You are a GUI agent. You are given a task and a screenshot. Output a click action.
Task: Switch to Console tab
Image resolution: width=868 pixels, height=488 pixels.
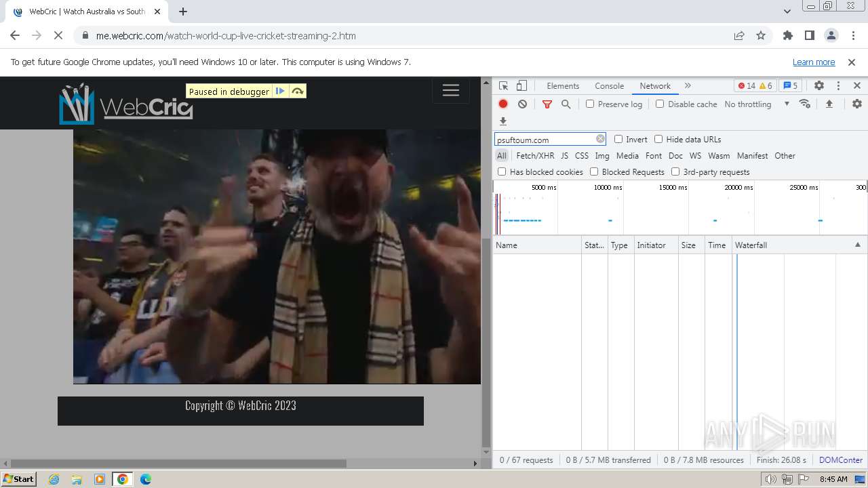point(609,86)
